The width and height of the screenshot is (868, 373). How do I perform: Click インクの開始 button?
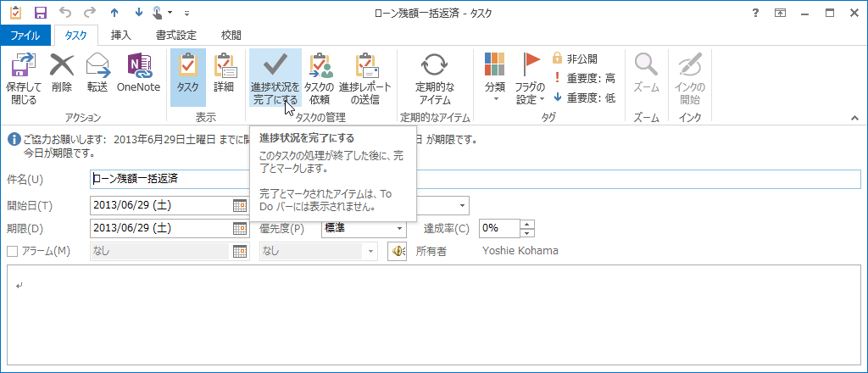690,78
